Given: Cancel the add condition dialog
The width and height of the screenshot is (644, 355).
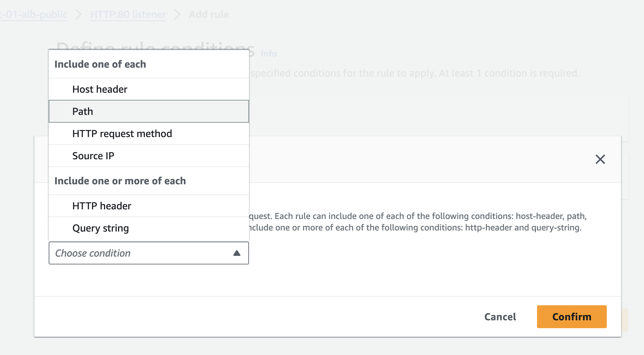Looking at the screenshot, I should pos(500,317).
